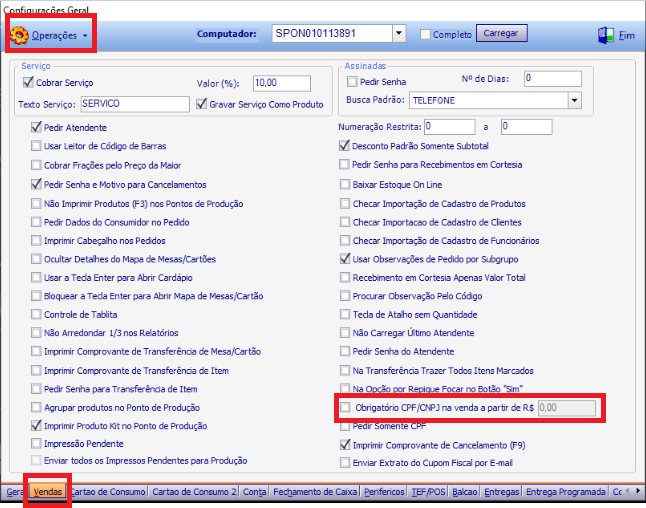Enable Pedir Senha do Atendente
Viewport: 646px width, 508px height.
345,351
